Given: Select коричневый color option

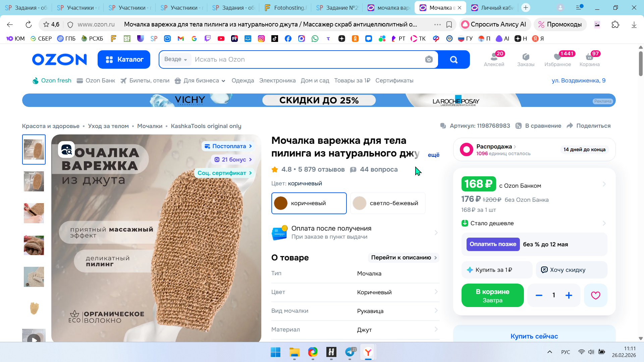Looking at the screenshot, I should coord(309,203).
